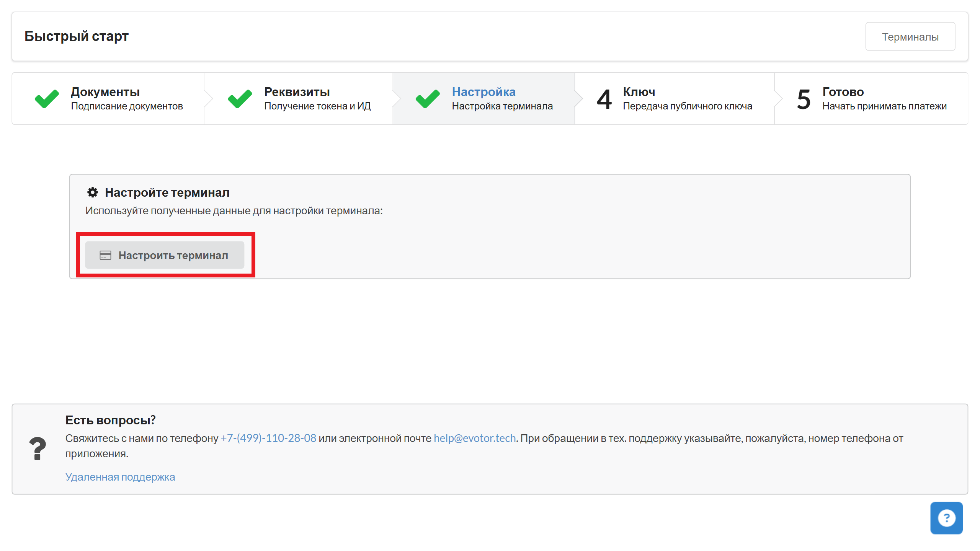This screenshot has width=980, height=551.
Task: Click the step number 4 digit
Action: click(604, 99)
